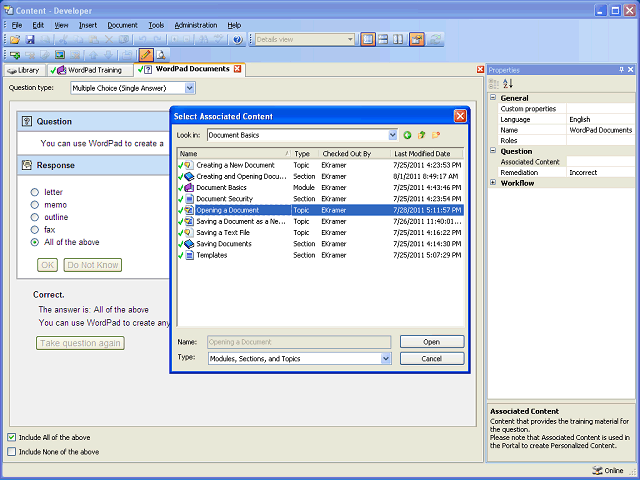Click the move up arrow icon

pyautogui.click(x=93, y=55)
